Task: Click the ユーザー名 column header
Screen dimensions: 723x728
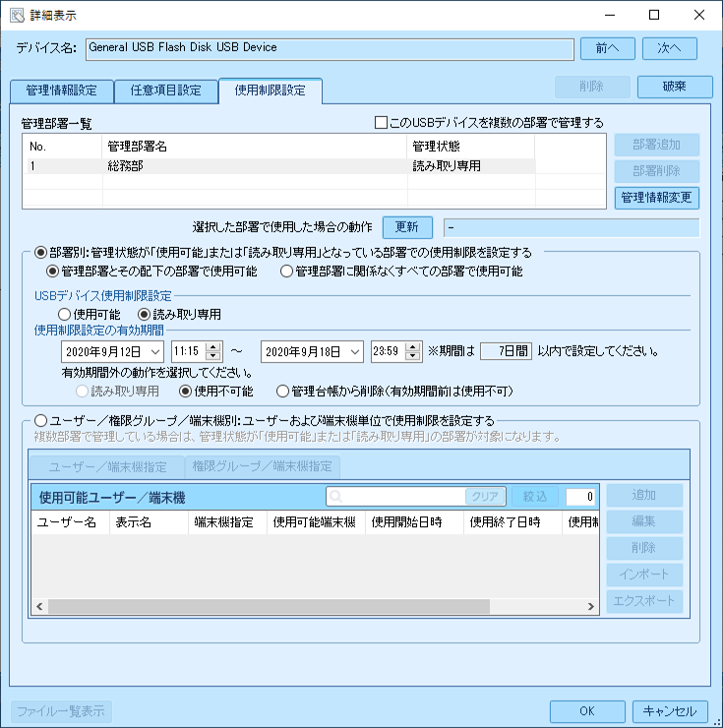Action: pyautogui.click(x=71, y=522)
